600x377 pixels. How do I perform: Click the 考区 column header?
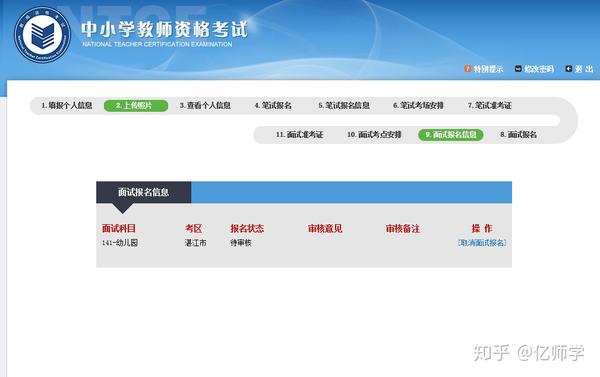[x=194, y=229]
